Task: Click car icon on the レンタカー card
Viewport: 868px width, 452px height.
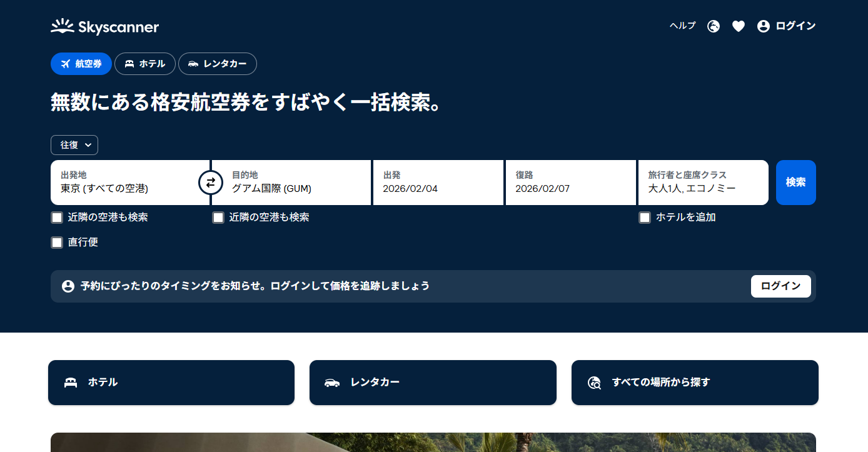Action: pos(332,383)
